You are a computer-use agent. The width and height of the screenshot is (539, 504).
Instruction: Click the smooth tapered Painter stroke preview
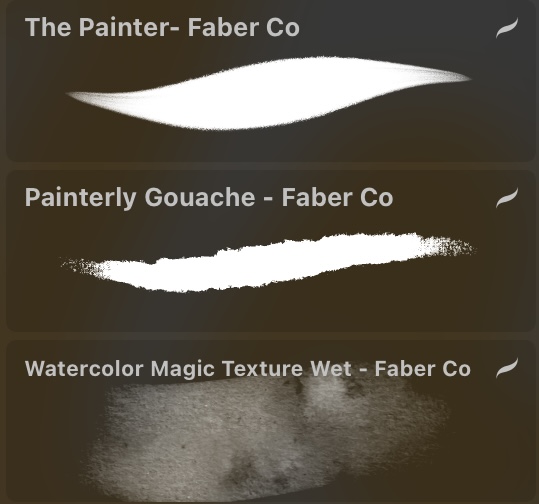[268, 93]
